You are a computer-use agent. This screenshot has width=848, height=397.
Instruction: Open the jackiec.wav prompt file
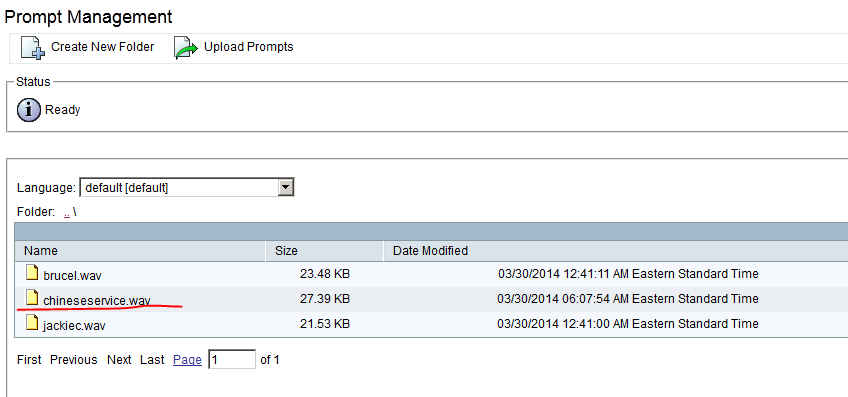(x=74, y=326)
